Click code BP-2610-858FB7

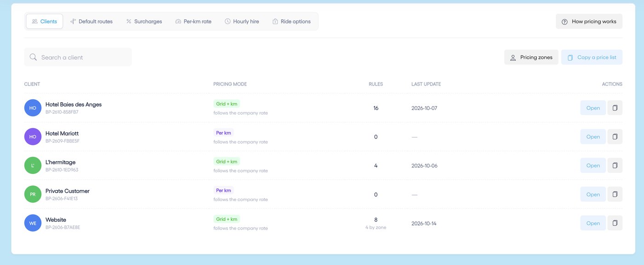pos(62,112)
